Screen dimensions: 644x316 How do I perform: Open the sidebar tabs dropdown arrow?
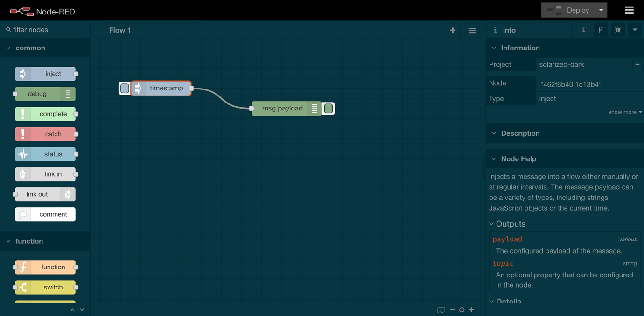point(635,29)
